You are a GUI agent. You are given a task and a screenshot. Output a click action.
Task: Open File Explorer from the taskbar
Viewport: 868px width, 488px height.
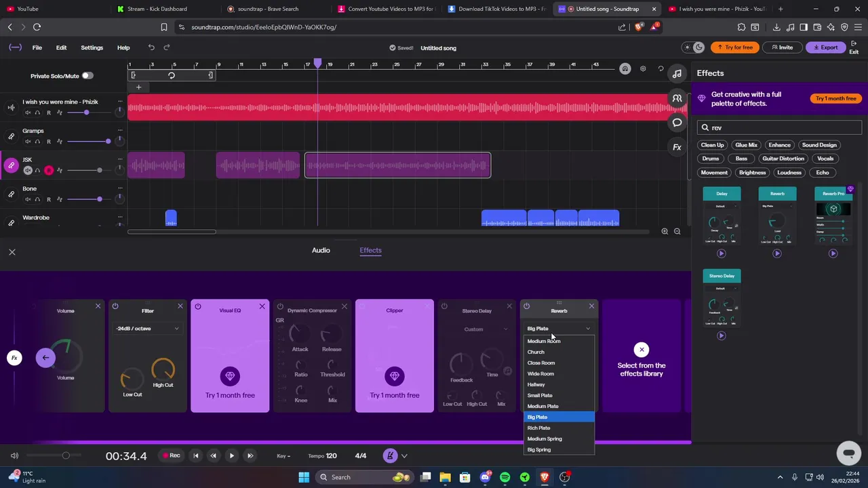click(x=445, y=477)
